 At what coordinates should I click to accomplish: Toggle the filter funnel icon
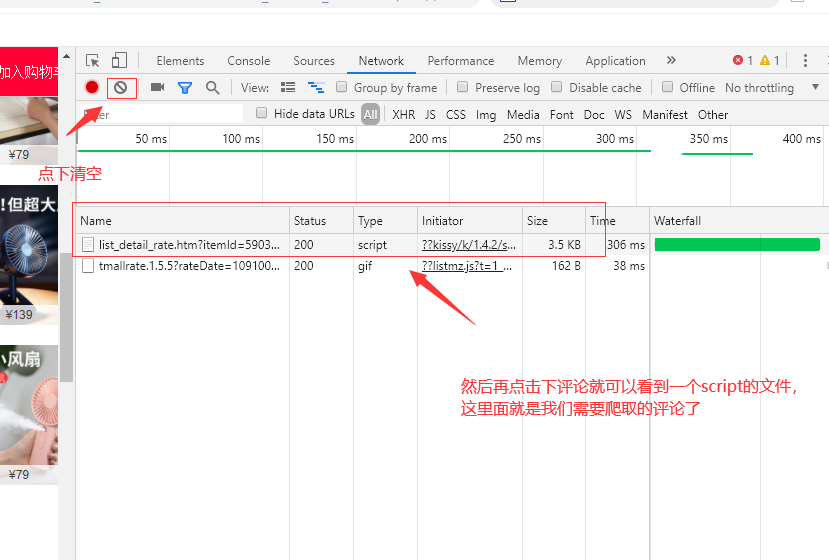click(185, 88)
